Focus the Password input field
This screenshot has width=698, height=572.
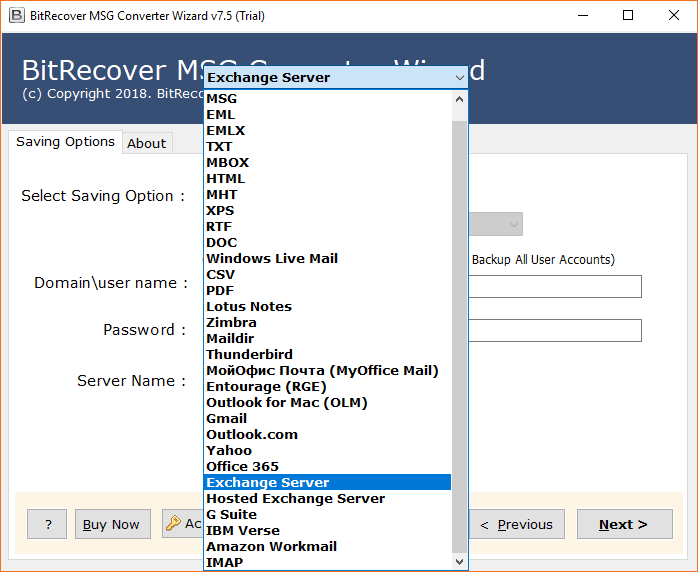coord(555,330)
